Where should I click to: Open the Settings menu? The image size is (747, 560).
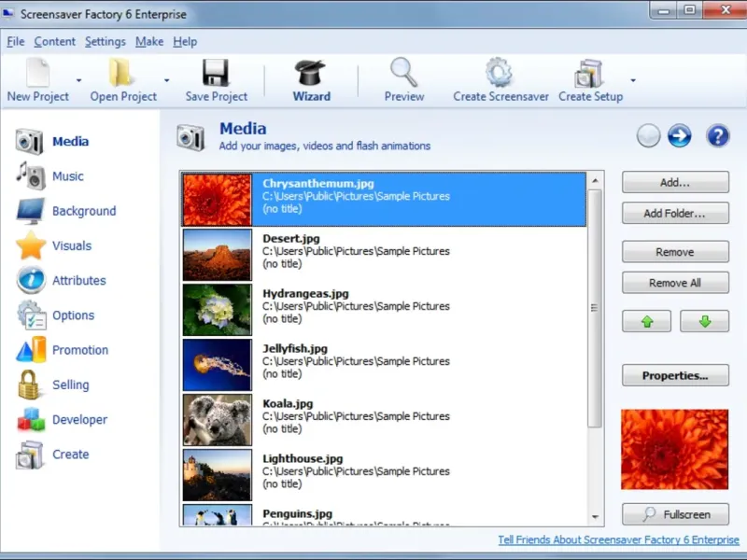click(x=106, y=42)
